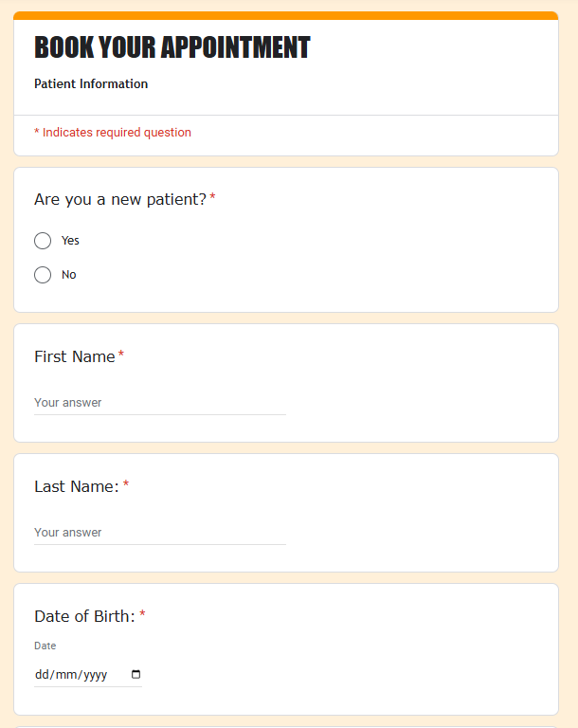Click the "Last Name:" question label
This screenshot has height=728, width=578.
point(76,486)
